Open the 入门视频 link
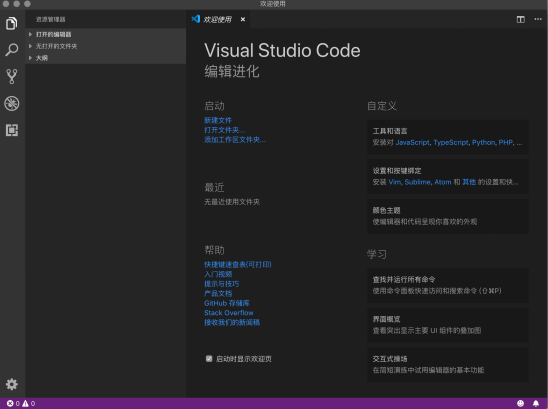The image size is (548, 409). pos(218,274)
